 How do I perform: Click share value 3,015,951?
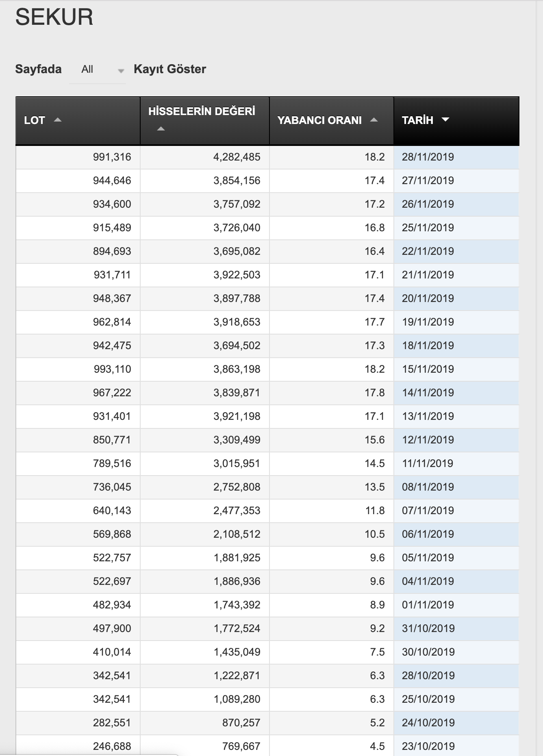point(237,464)
